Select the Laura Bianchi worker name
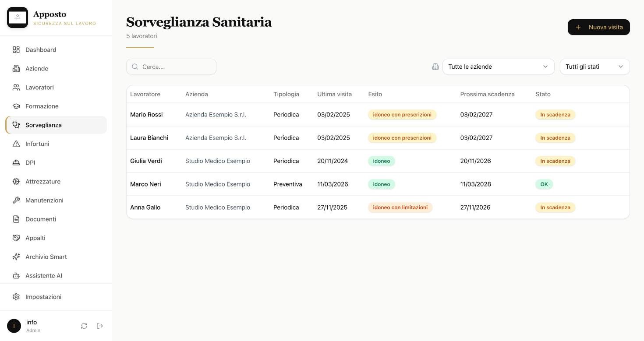Viewport: 644px width, 341px height. tap(149, 138)
